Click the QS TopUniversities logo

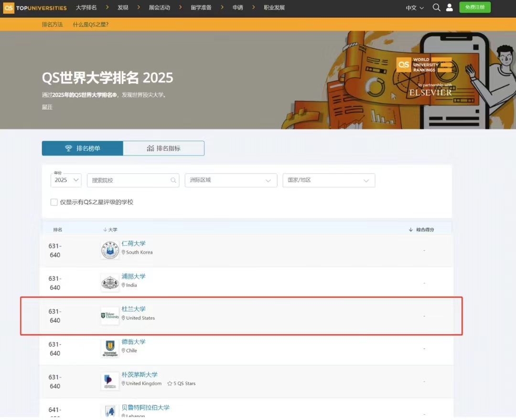tap(35, 8)
